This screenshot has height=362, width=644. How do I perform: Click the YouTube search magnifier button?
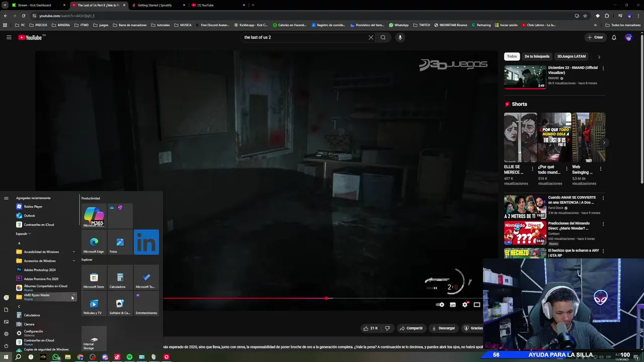click(x=383, y=37)
